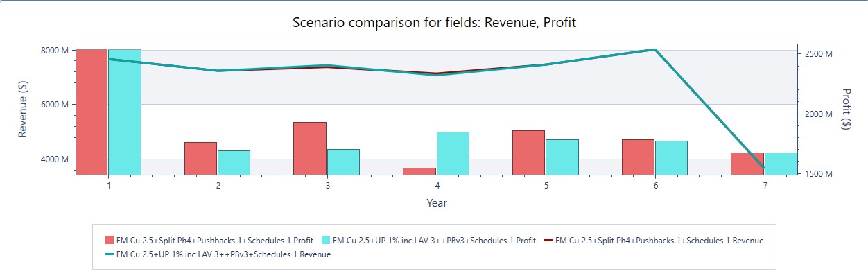
Task: Click the red Profit bar for year 5
Action: click(x=529, y=152)
